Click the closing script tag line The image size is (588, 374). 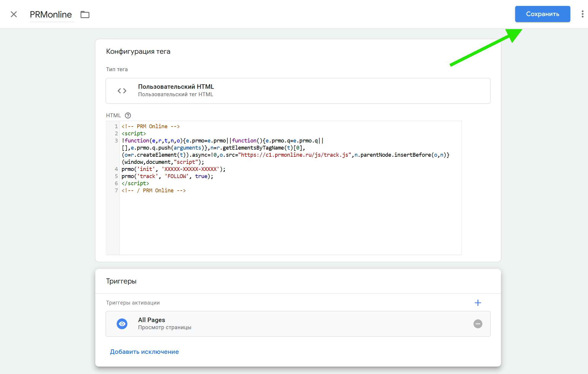coord(135,183)
